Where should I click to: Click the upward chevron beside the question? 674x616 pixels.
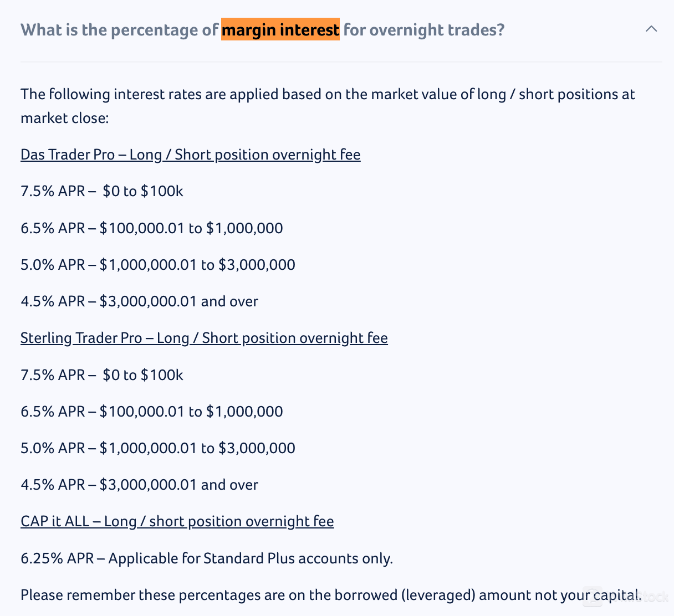coord(651,29)
